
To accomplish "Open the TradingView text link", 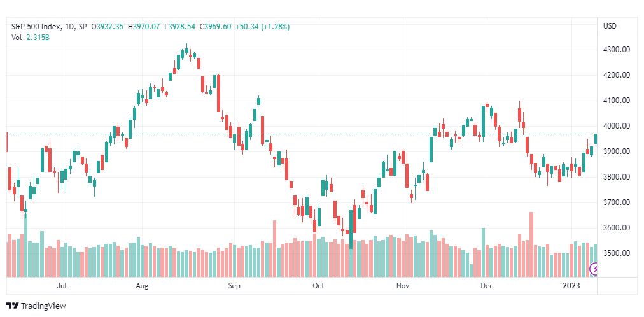I will pos(43,306).
